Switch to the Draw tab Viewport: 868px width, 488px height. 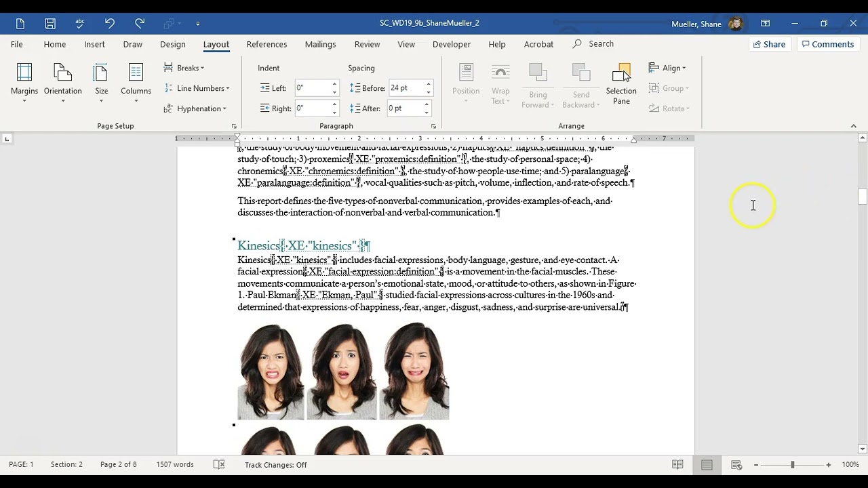click(133, 44)
